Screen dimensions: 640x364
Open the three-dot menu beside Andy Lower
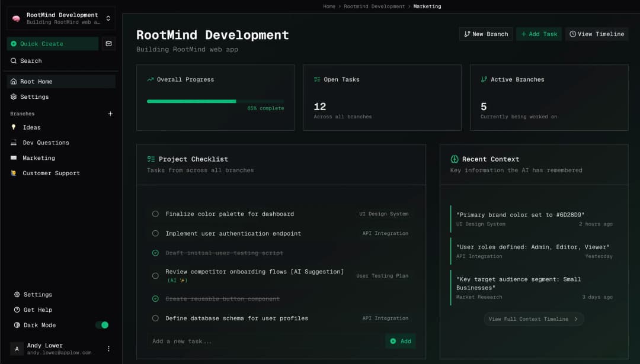tap(108, 349)
